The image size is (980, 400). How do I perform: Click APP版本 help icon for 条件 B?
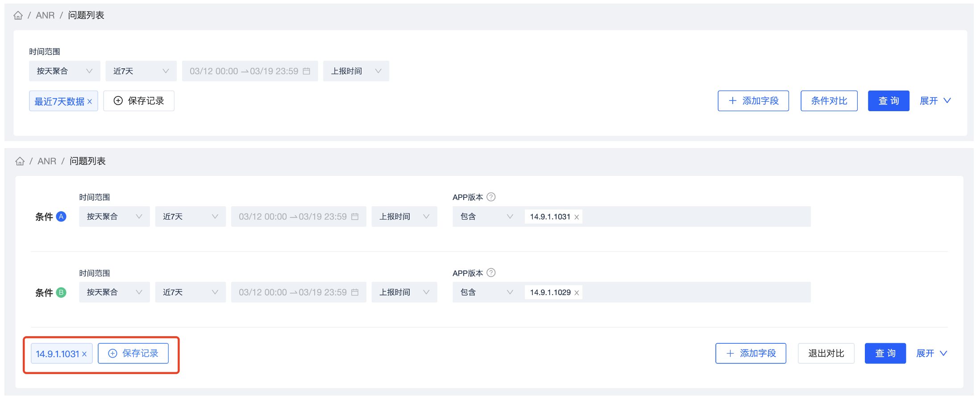[491, 273]
